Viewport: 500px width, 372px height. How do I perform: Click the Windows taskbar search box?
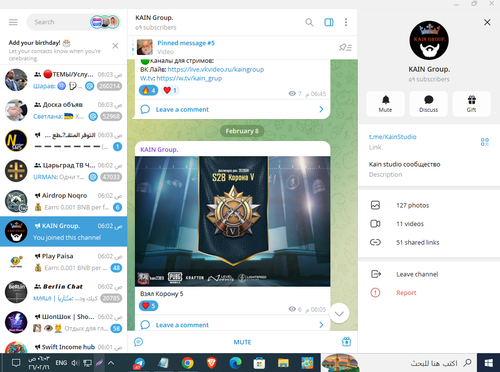point(400,363)
